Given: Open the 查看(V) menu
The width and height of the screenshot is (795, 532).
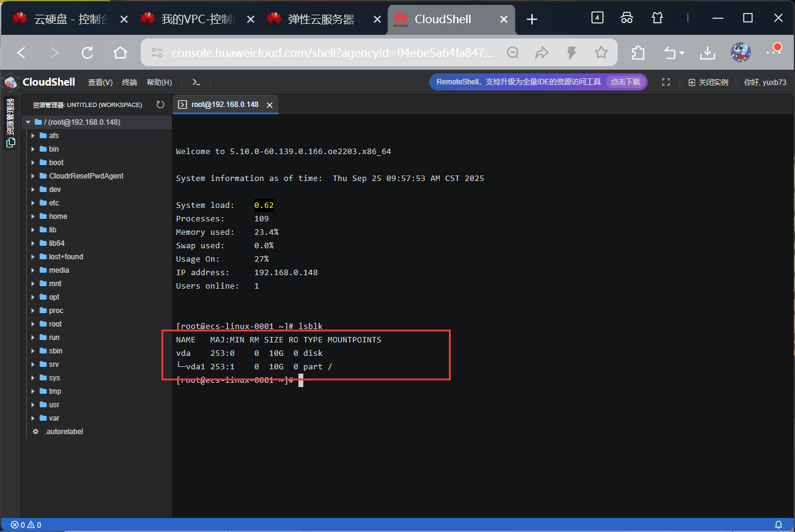Looking at the screenshot, I should pos(100,83).
